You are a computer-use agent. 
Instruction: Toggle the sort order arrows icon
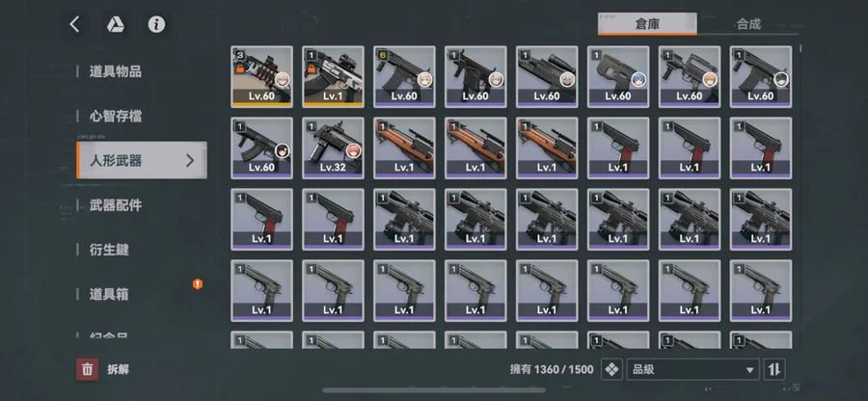pyautogui.click(x=773, y=369)
